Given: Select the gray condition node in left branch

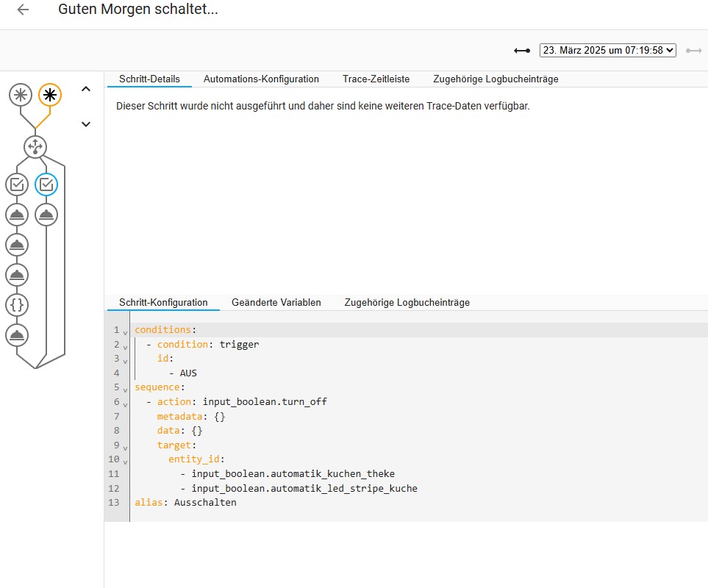Looking at the screenshot, I should click(x=17, y=184).
